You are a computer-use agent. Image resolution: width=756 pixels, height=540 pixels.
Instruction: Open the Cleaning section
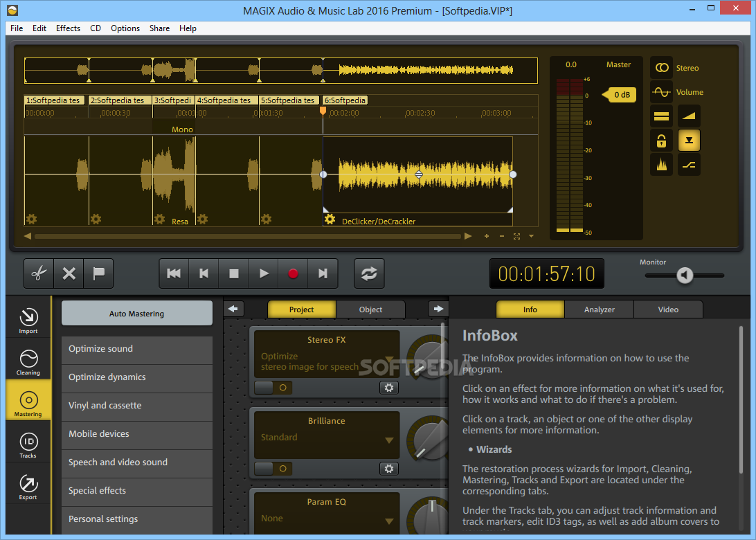tap(28, 361)
